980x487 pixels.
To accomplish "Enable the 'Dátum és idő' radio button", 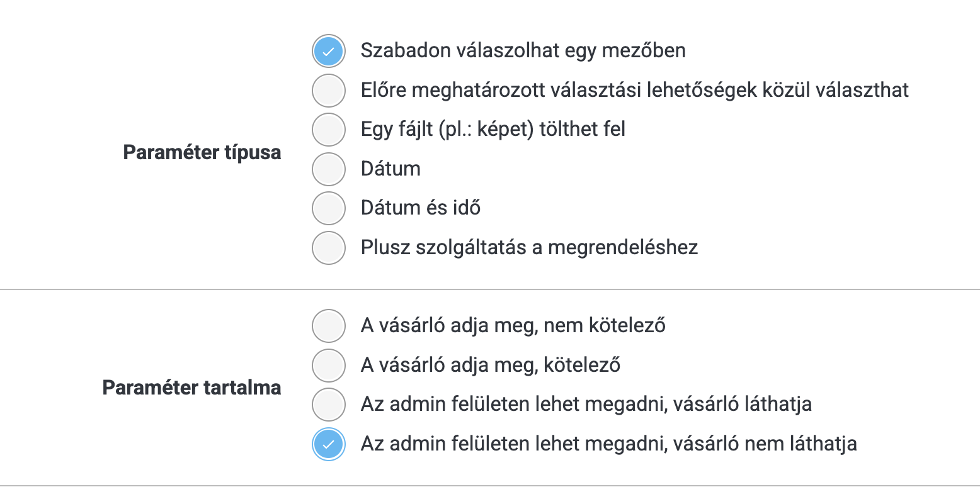I will [328, 208].
